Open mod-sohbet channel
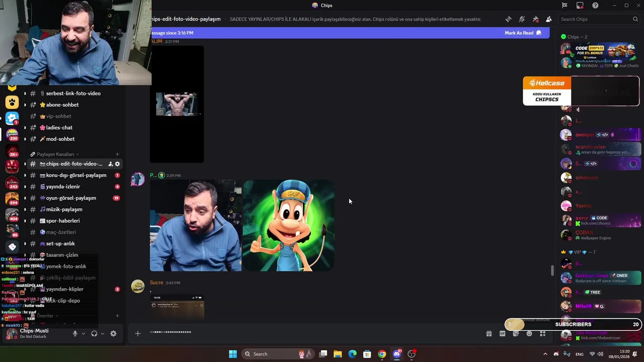The width and height of the screenshot is (644, 362). pos(73,139)
